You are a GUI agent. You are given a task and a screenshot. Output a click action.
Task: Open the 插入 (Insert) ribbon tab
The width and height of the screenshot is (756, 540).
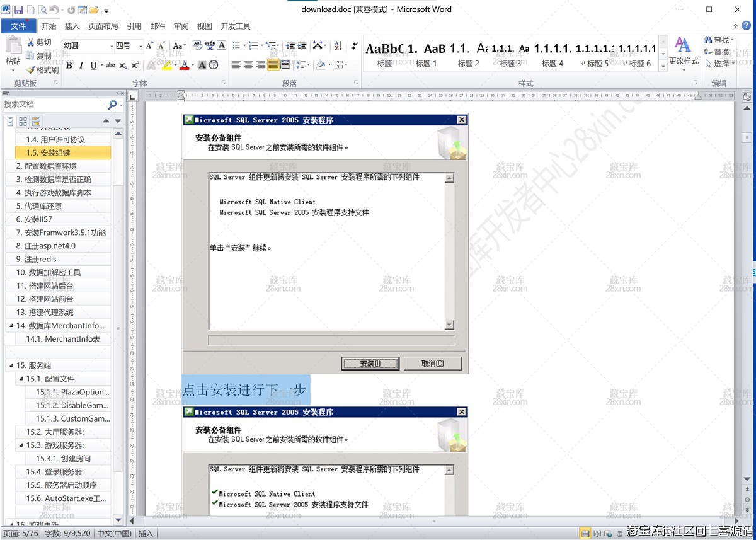tap(72, 26)
